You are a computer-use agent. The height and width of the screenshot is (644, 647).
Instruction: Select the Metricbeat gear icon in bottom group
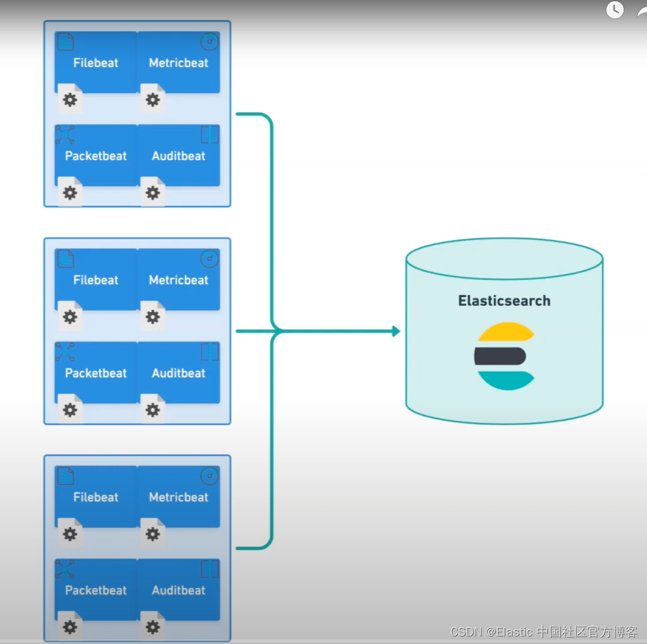click(153, 534)
